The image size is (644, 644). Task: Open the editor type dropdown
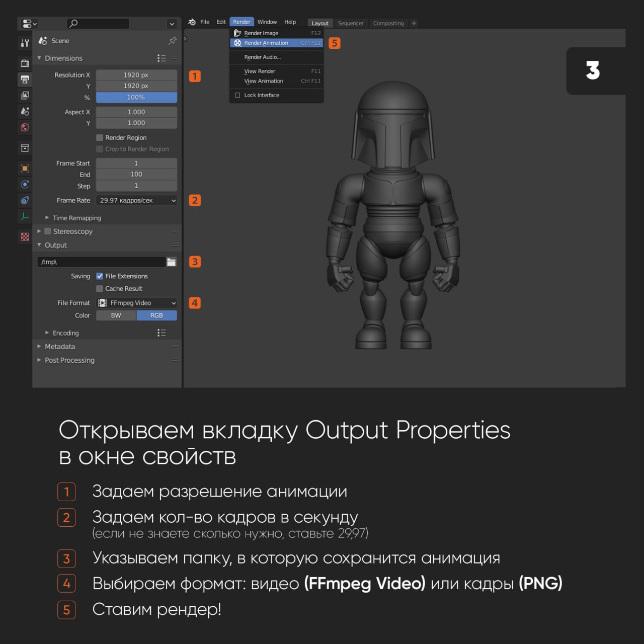click(30, 24)
